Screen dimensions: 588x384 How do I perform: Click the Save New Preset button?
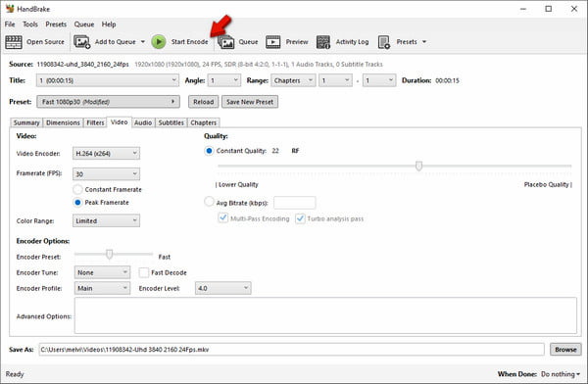(250, 102)
